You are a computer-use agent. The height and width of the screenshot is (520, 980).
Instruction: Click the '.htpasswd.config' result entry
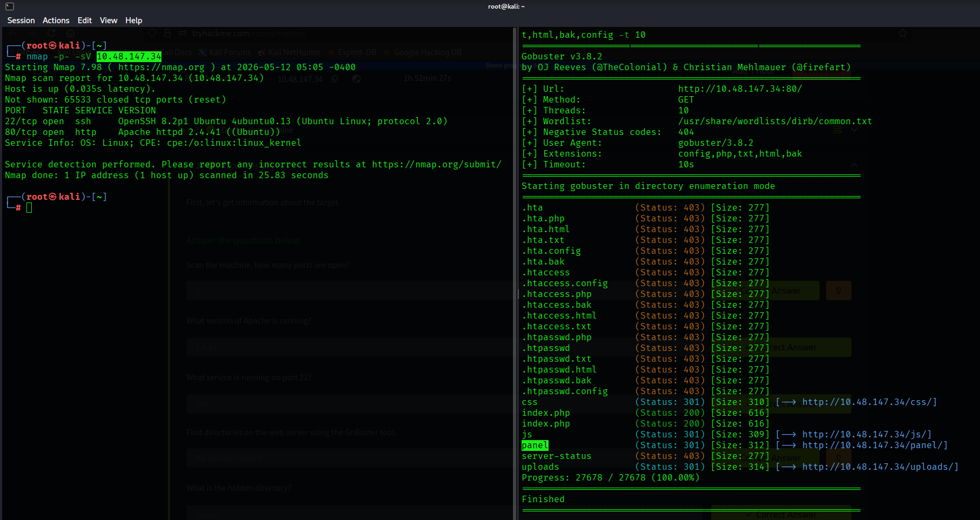click(x=565, y=391)
